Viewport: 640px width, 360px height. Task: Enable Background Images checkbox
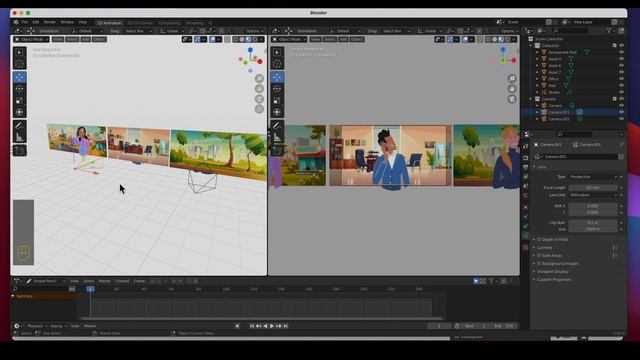click(x=539, y=264)
